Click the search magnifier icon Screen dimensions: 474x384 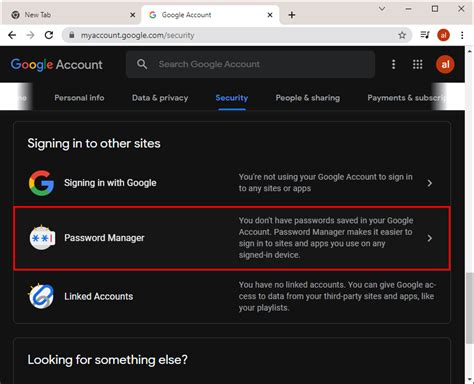coord(142,64)
